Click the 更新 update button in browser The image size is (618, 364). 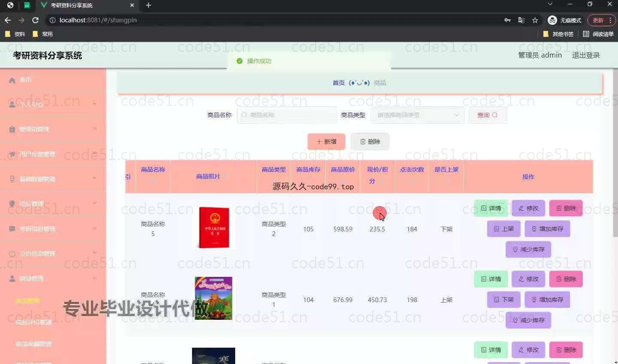point(598,20)
